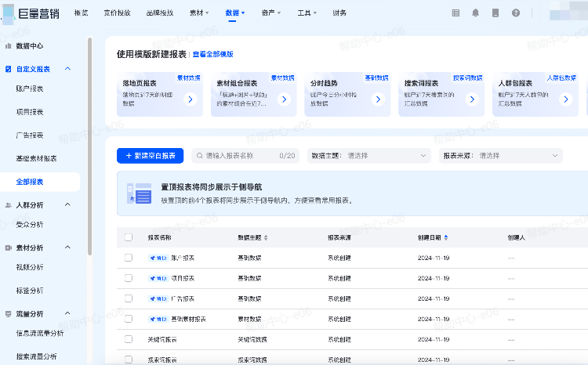Sort by 数据主题 column arrows

point(266,237)
